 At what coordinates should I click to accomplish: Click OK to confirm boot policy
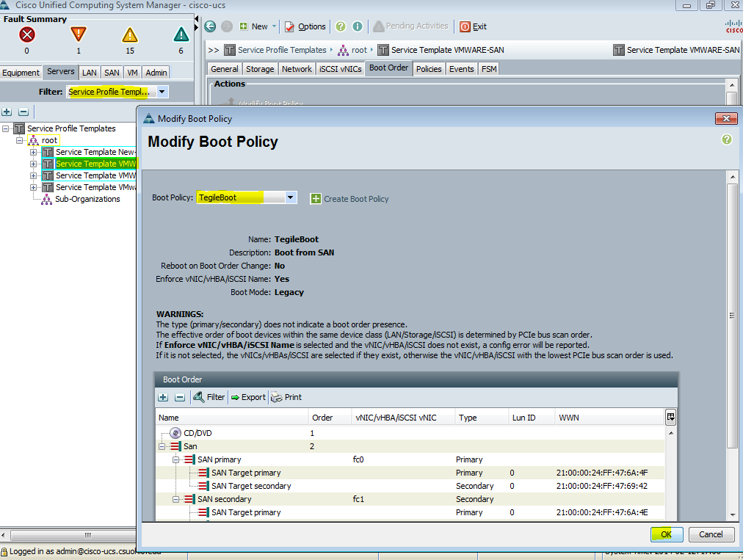tap(667, 534)
